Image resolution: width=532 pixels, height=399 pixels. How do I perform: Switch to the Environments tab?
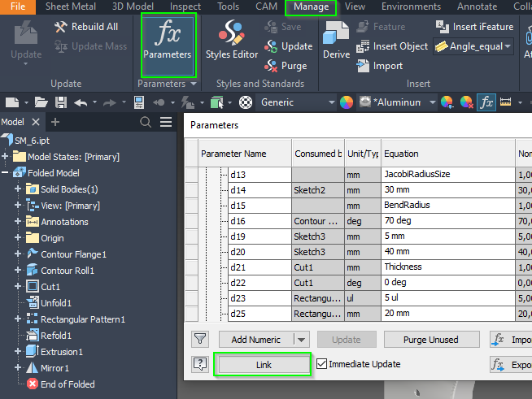pos(411,7)
